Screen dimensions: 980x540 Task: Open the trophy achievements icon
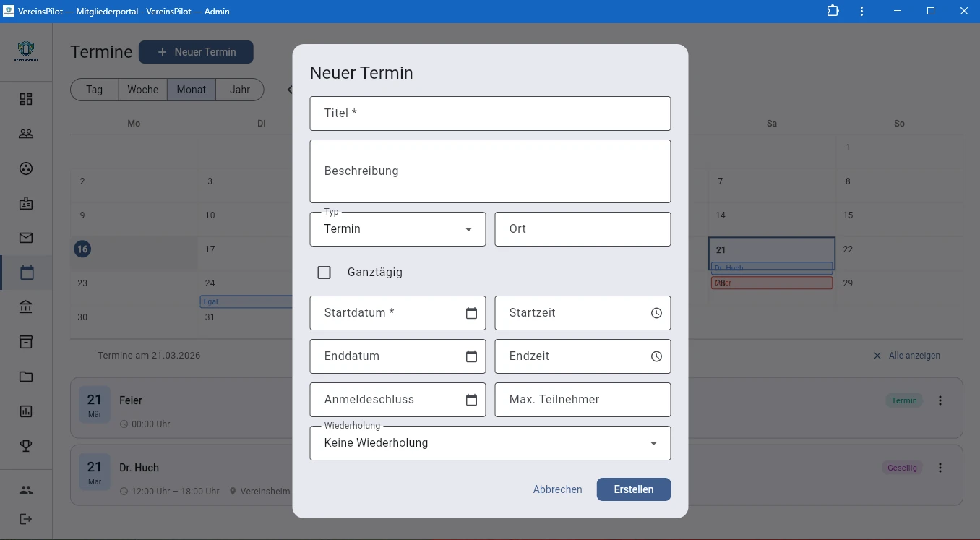(26, 445)
